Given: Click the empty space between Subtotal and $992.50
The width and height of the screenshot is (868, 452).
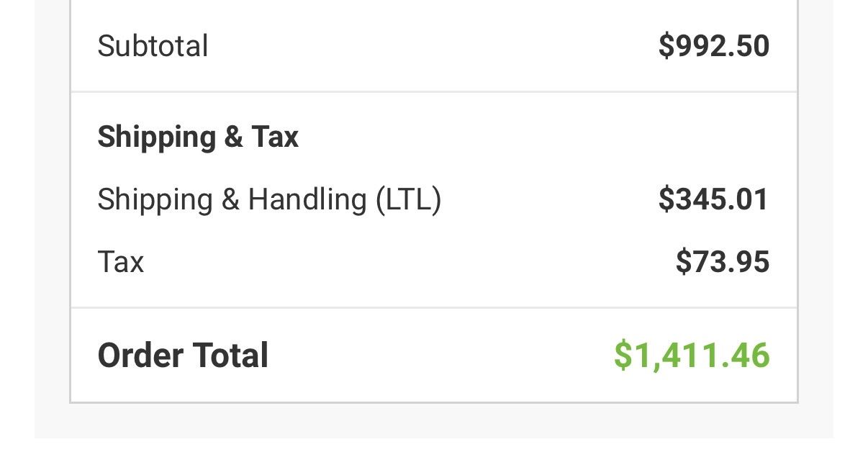Looking at the screenshot, I should (x=433, y=46).
